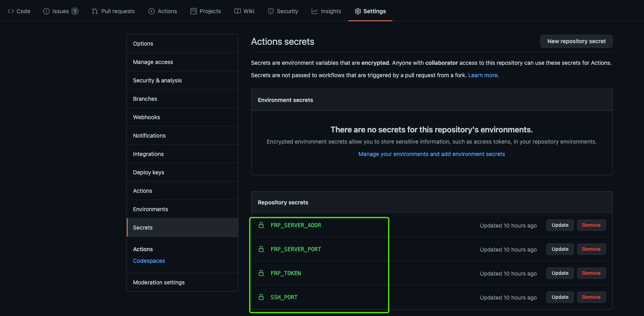644x316 pixels.
Task: Open the Pull requests tab
Action: [113, 11]
